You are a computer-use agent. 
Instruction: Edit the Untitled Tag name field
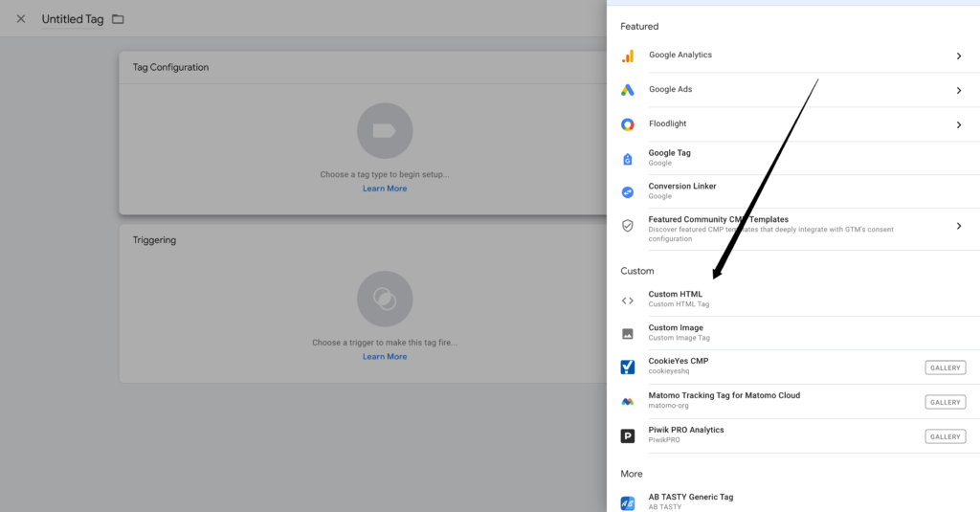(x=73, y=19)
